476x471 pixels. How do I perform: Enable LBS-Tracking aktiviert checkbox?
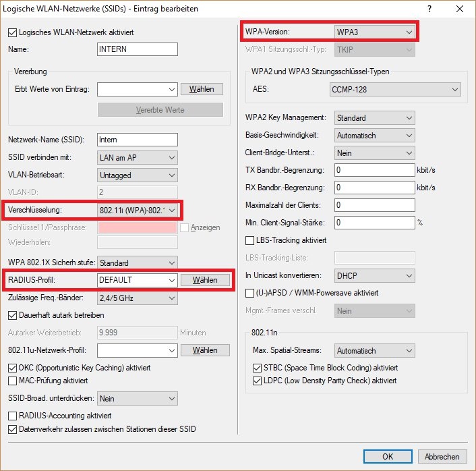251,241
